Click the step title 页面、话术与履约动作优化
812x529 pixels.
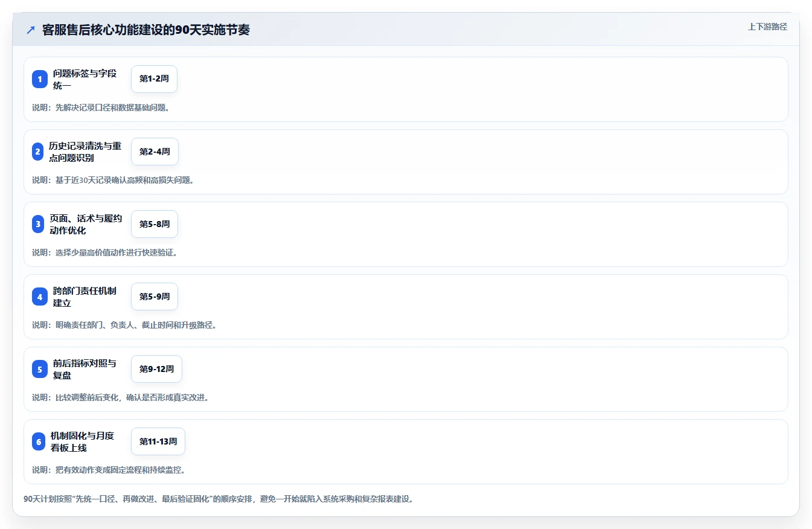click(x=86, y=224)
